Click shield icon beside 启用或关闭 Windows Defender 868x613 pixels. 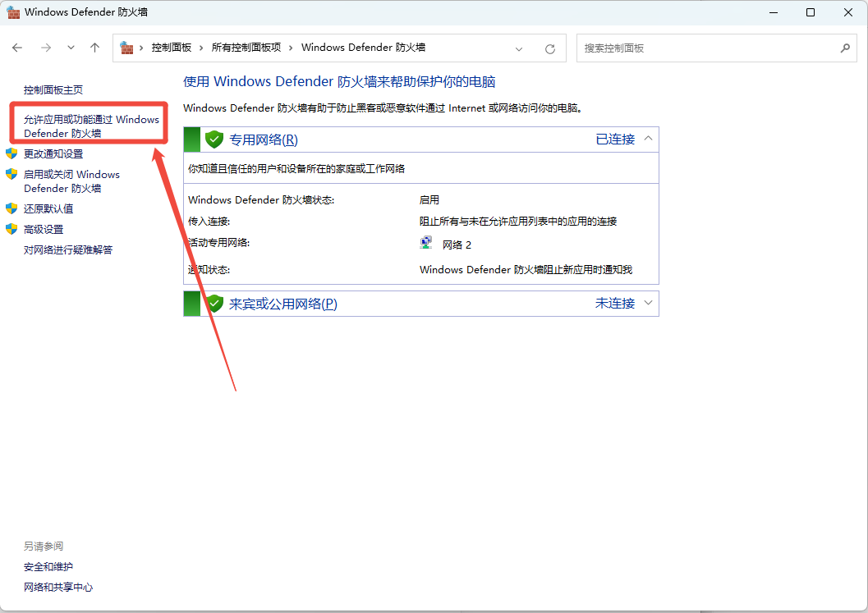(11, 174)
